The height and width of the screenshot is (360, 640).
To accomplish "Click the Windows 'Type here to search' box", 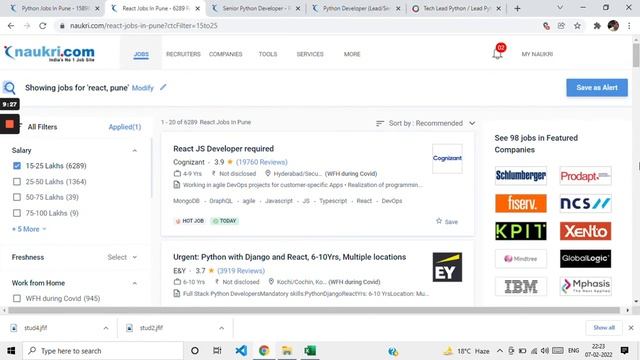I will tap(103, 351).
